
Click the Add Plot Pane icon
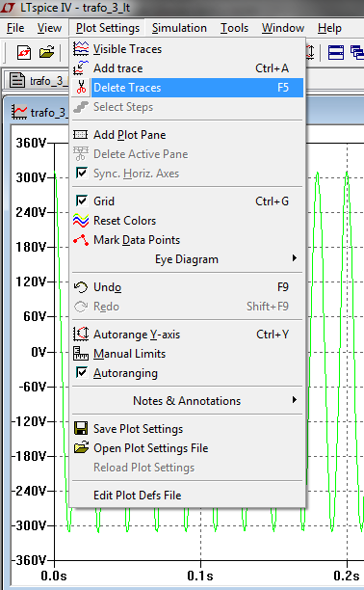point(81,134)
